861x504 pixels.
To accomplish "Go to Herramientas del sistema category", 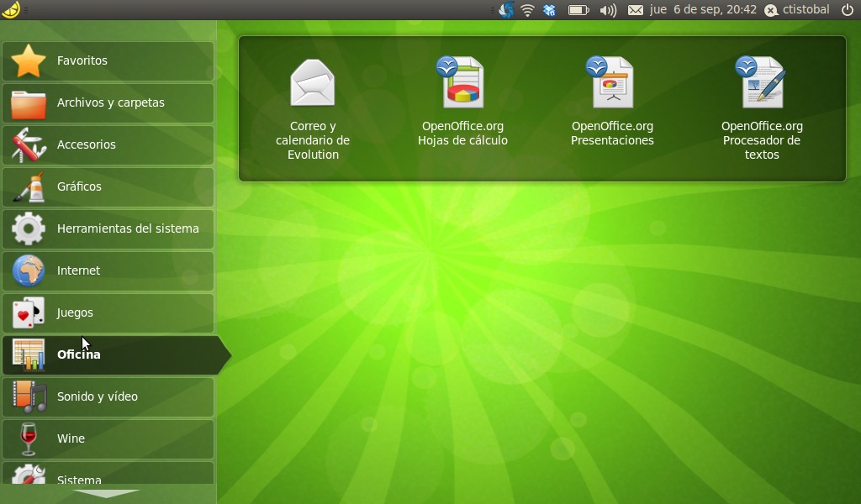I will pyautogui.click(x=108, y=228).
